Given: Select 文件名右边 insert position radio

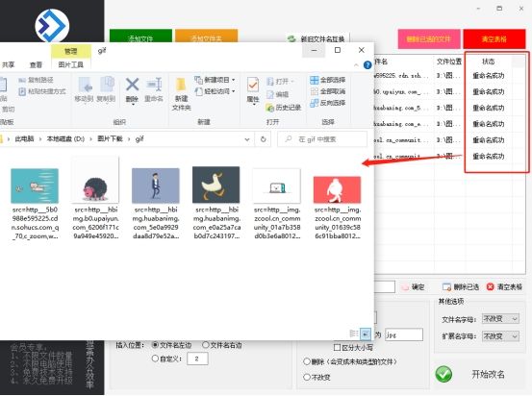Looking at the screenshot, I should click(206, 345).
